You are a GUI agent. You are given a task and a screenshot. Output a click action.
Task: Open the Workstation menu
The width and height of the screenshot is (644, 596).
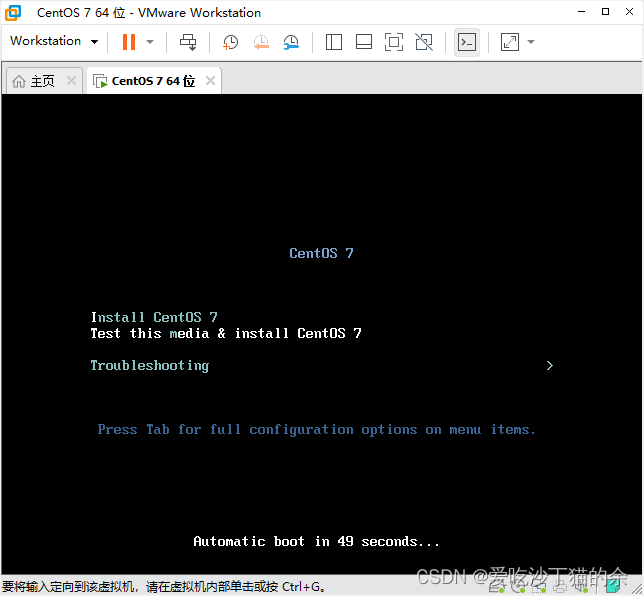click(x=54, y=41)
